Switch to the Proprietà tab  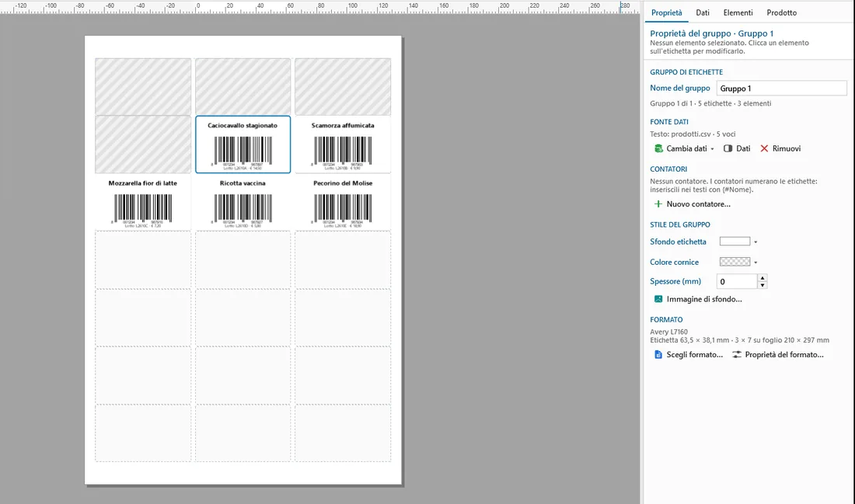[666, 12]
